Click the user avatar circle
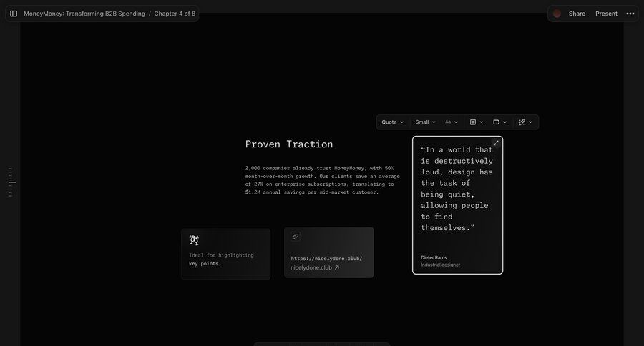 (557, 14)
